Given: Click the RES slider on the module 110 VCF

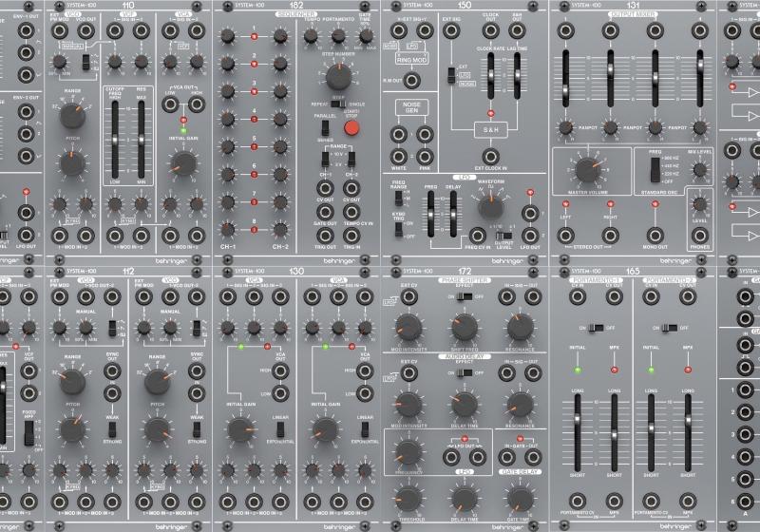Looking at the screenshot, I should (x=141, y=140).
